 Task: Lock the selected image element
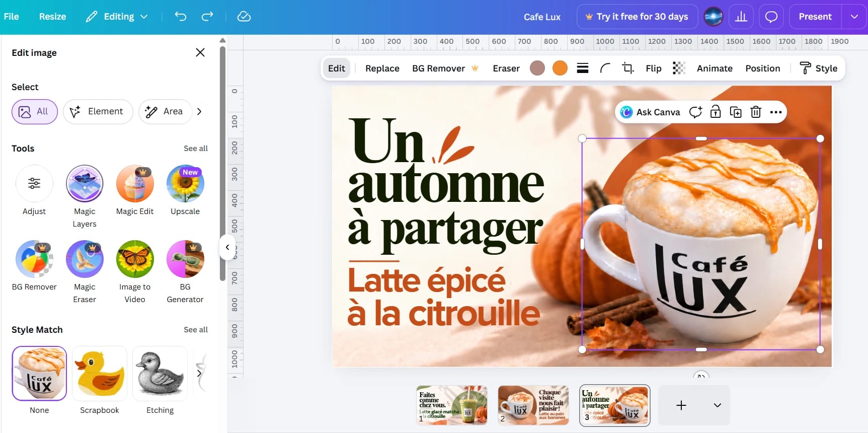pyautogui.click(x=716, y=112)
